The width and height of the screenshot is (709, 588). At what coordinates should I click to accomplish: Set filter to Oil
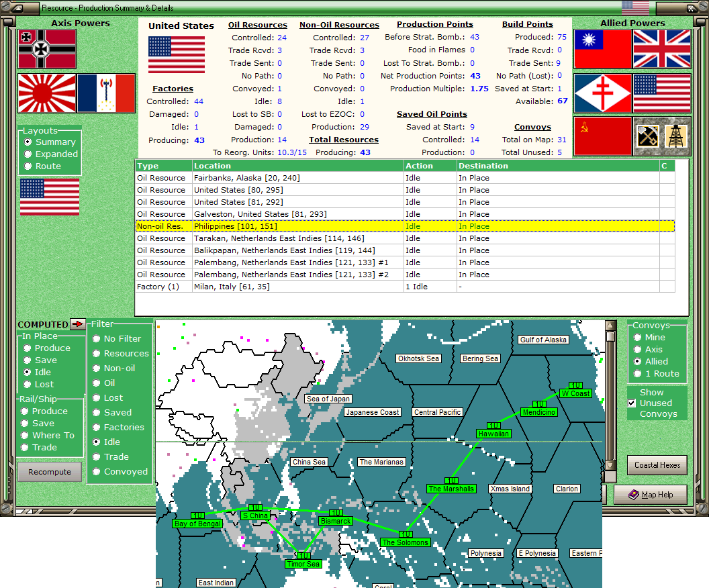coord(104,383)
